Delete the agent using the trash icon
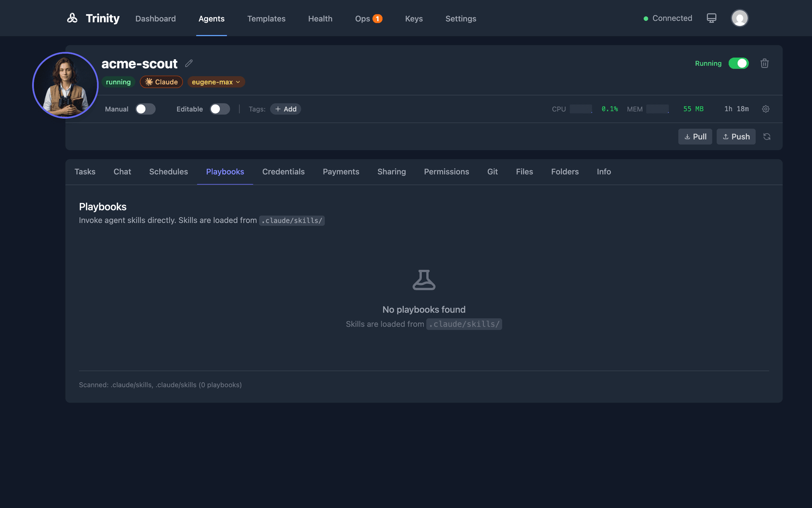Image resolution: width=812 pixels, height=508 pixels. pyautogui.click(x=764, y=63)
